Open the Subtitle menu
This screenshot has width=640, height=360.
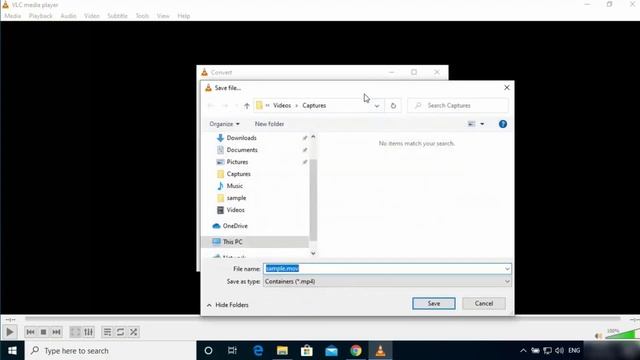118,16
